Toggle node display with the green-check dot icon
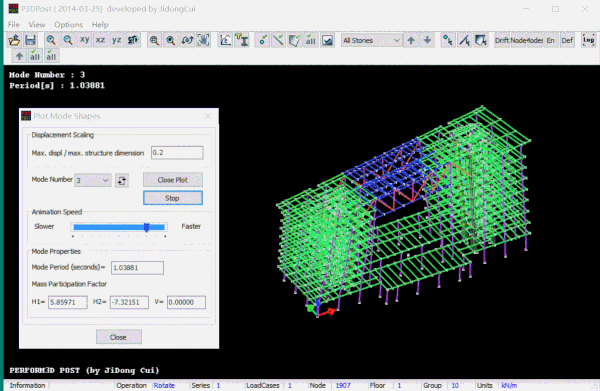 (262, 40)
